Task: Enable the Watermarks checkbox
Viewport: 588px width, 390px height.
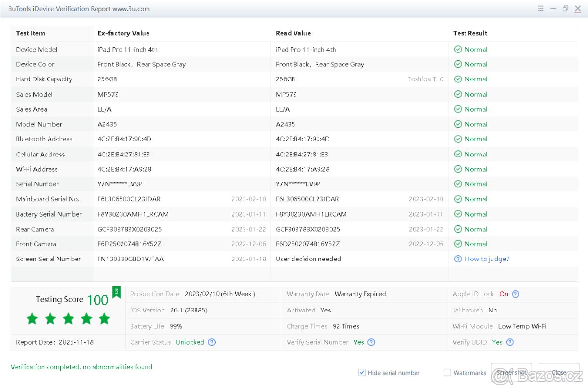Action: coord(447,373)
